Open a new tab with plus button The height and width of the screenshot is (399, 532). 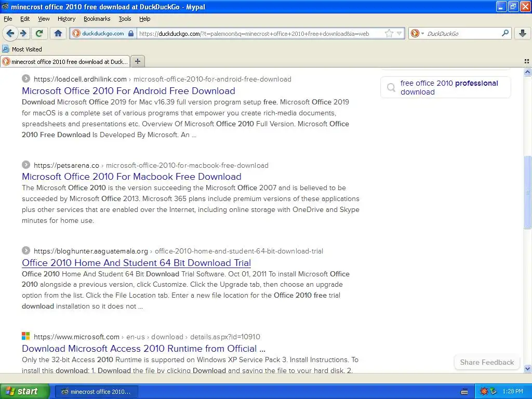pyautogui.click(x=137, y=61)
